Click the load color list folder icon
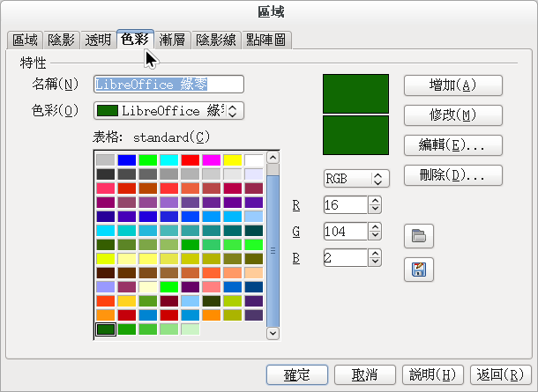Viewport: 538px width, 392px height. [418, 235]
